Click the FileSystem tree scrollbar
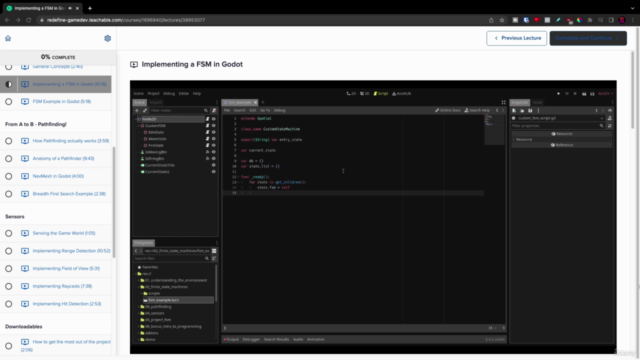Viewport: 640px width, 360px height. (x=216, y=284)
